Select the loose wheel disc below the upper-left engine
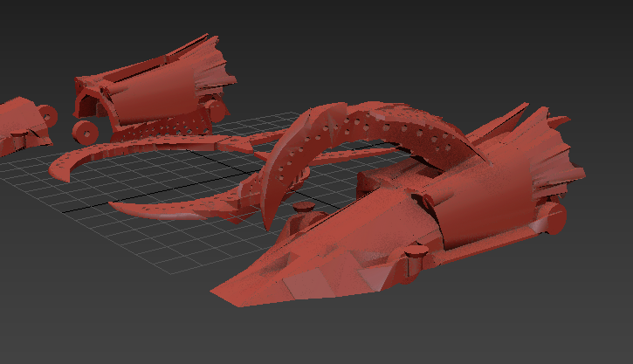The width and height of the screenshot is (633, 364). point(86,132)
